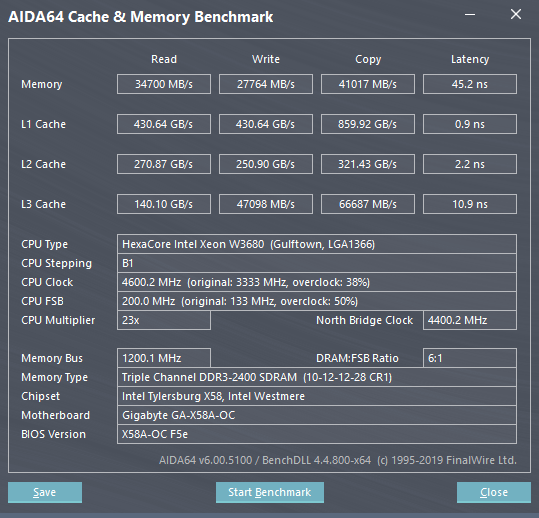Minimize the AIDA64 benchmark window

coord(470,14)
